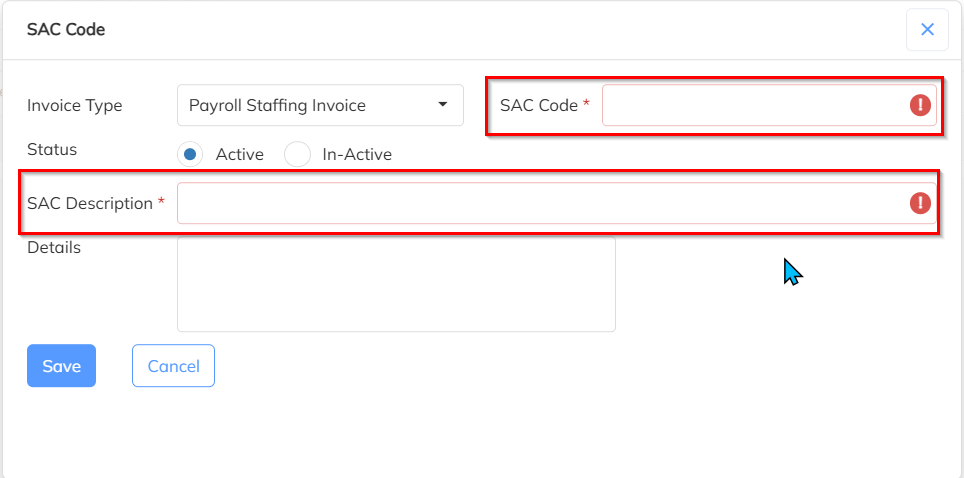Click the In-Active radio label text

click(357, 154)
